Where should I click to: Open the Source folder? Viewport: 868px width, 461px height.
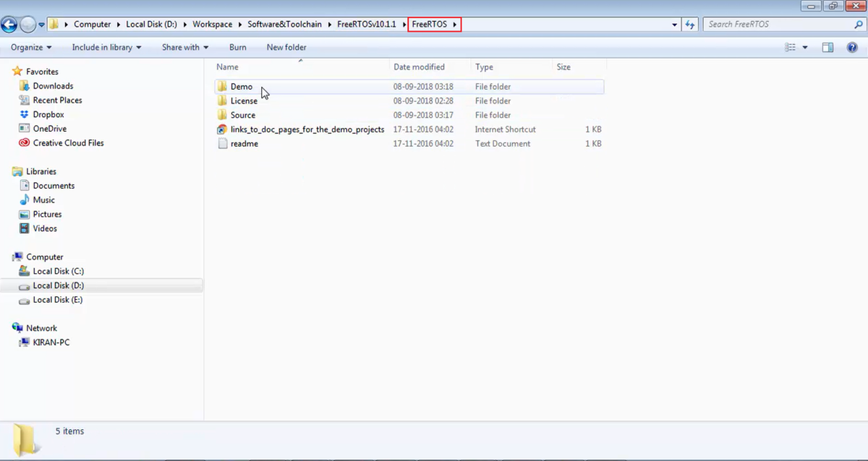242,114
